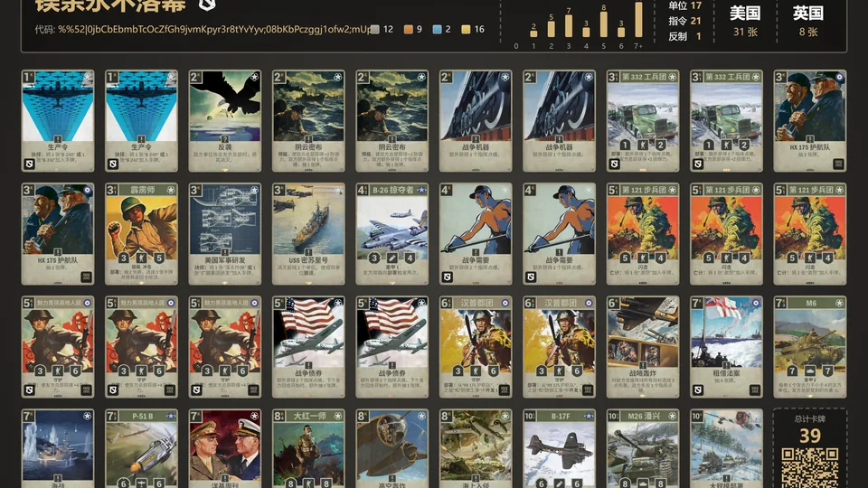The height and width of the screenshot is (488, 868).
Task: Open the B-26 掠夺者 card
Action: (392, 233)
